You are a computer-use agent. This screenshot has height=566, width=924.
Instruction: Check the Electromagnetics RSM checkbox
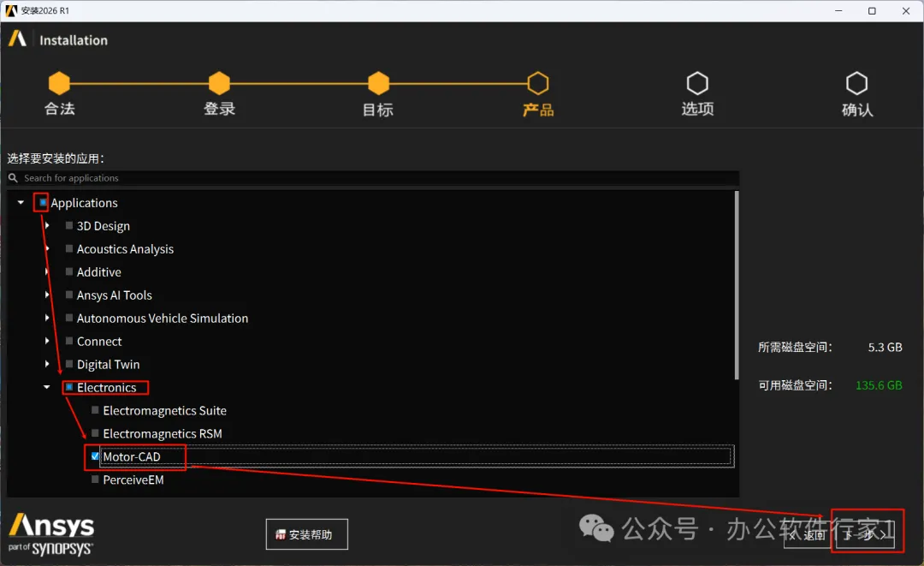pyautogui.click(x=95, y=432)
